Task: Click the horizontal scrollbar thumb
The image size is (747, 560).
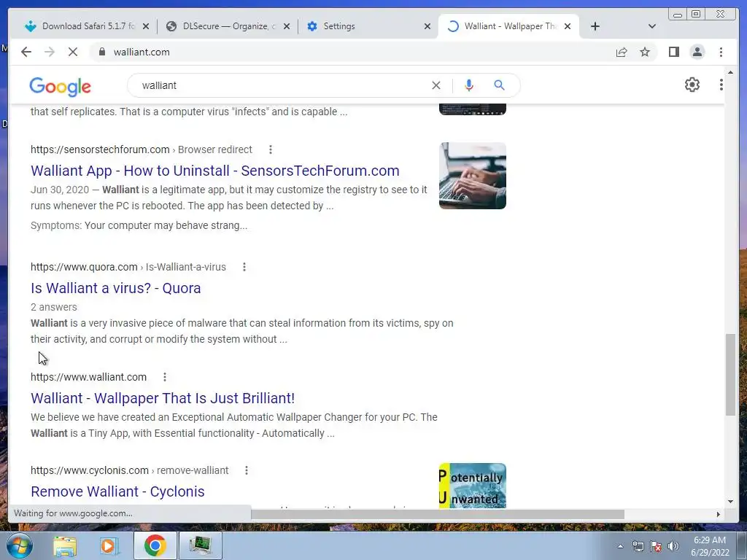Action: (x=438, y=514)
